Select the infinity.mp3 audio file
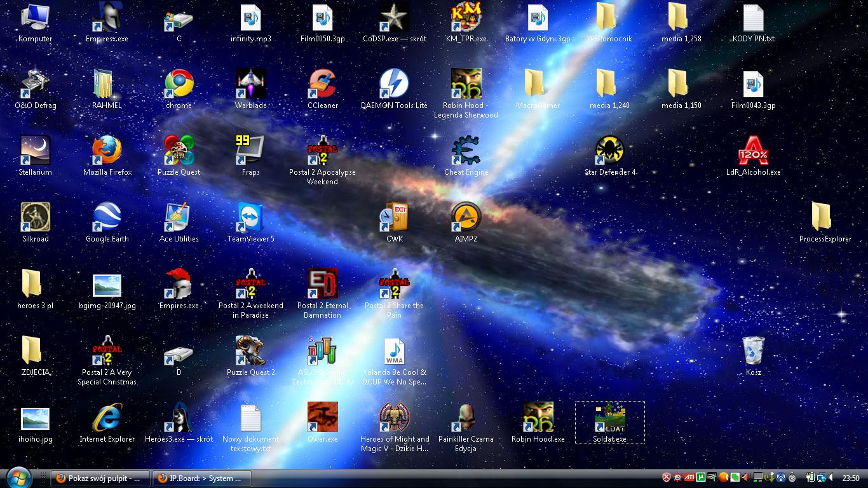 click(x=251, y=23)
